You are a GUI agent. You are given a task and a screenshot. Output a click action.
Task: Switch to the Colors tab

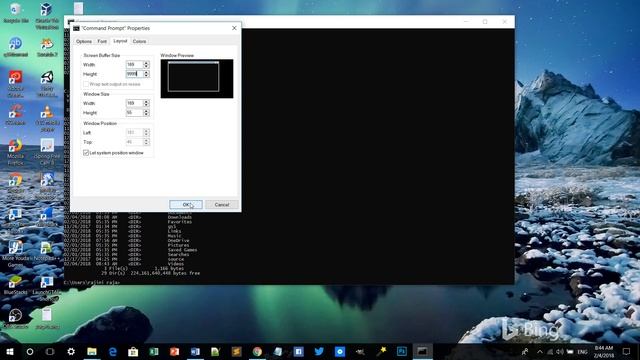[x=139, y=41]
